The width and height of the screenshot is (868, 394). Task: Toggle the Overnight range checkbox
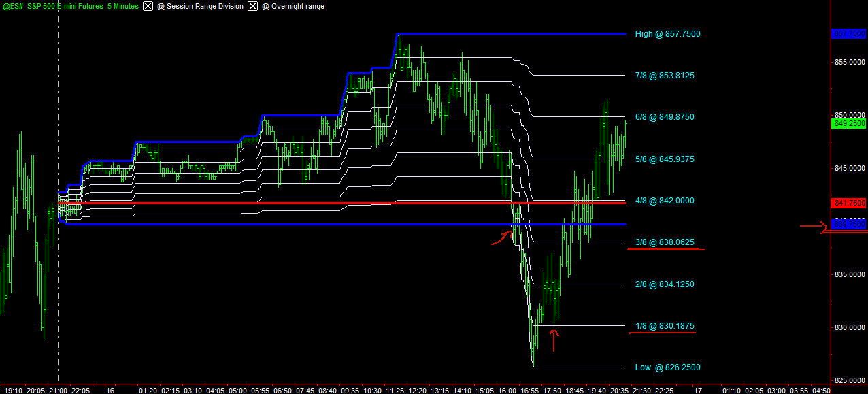[253, 6]
